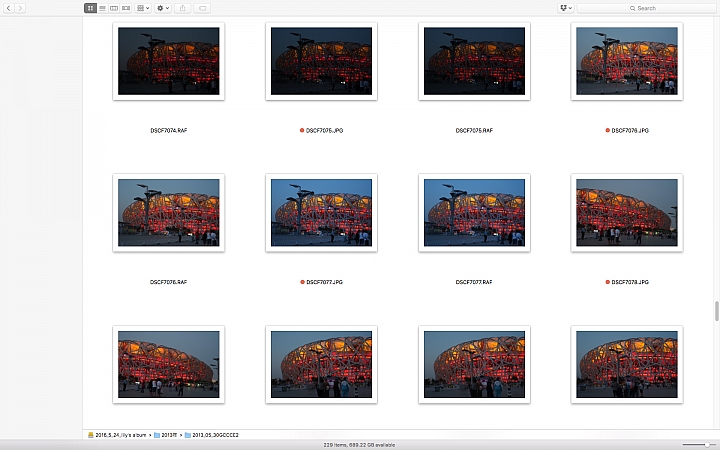Go forward with the Forward arrow
Screen dimensions: 720x450
tap(20, 8)
